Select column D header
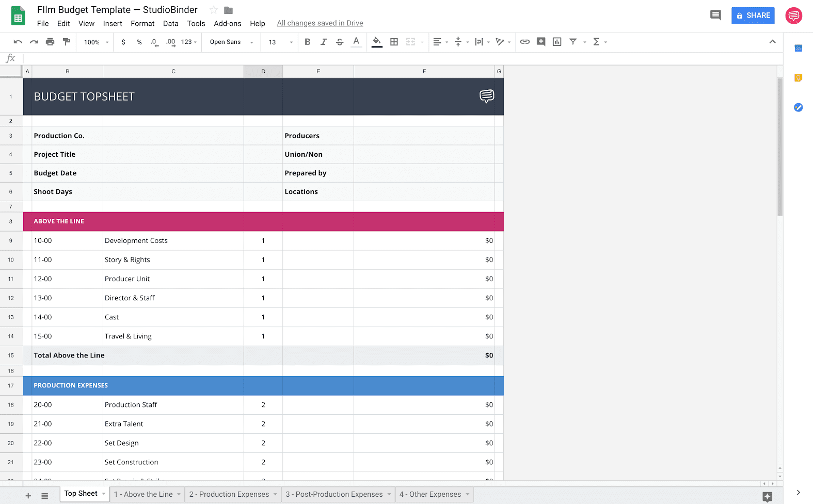813x504 pixels. [x=263, y=71]
